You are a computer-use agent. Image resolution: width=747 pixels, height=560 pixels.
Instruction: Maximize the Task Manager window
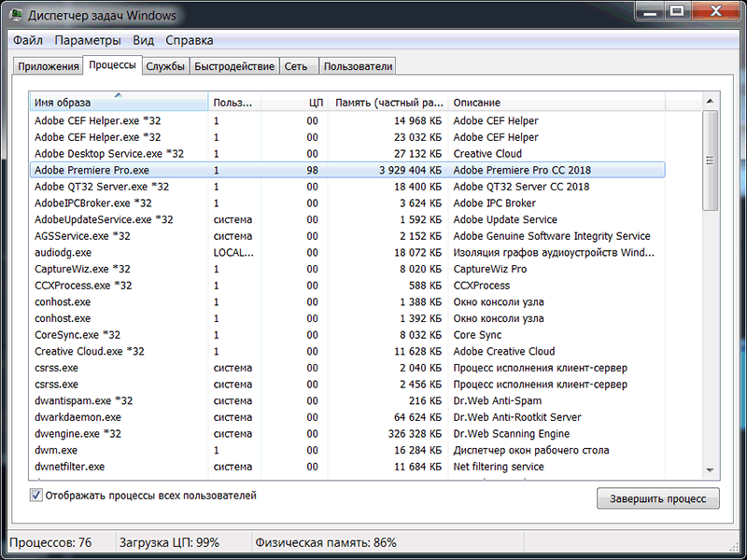677,11
